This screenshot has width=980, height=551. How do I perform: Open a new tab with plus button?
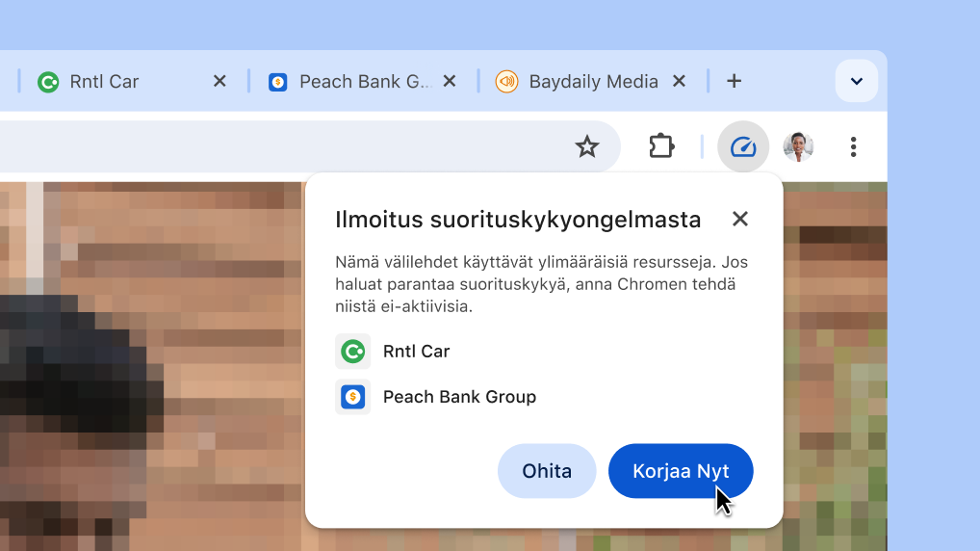click(x=734, y=81)
